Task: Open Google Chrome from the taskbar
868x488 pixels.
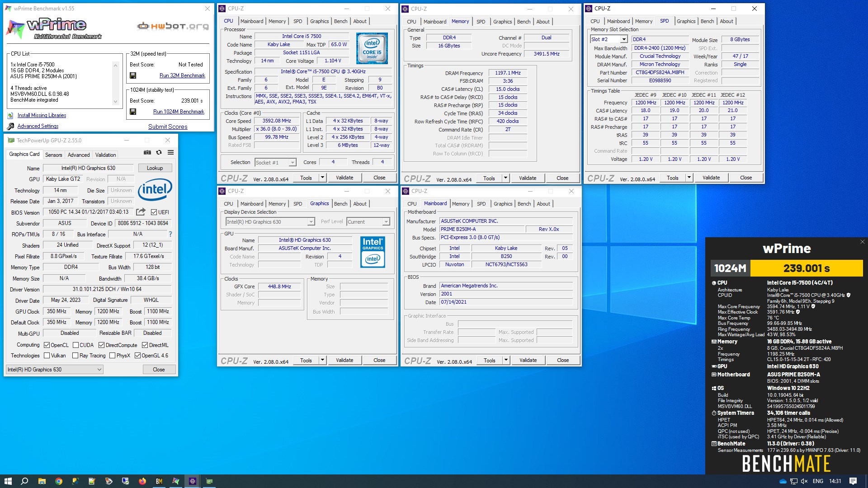Action: 59,481
